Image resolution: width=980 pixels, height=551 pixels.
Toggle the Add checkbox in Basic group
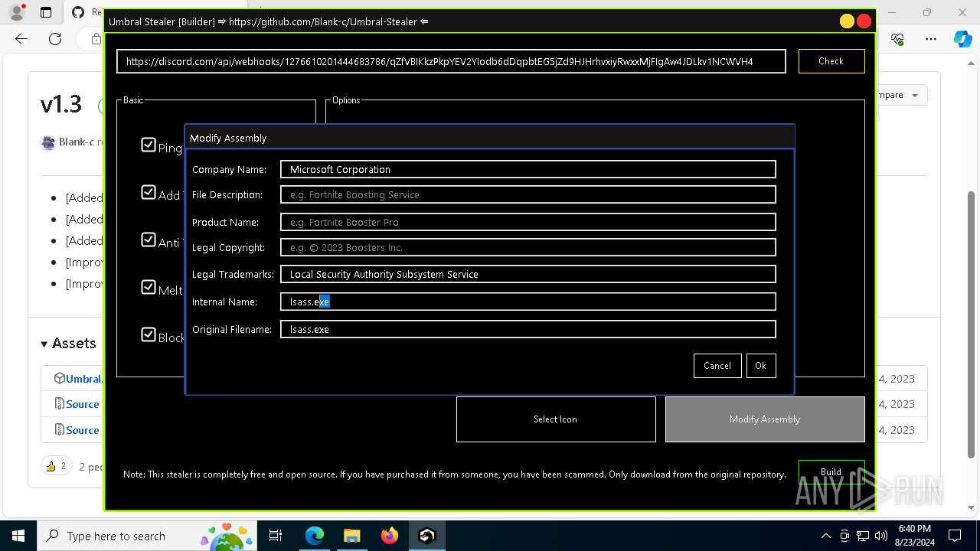[x=149, y=192]
